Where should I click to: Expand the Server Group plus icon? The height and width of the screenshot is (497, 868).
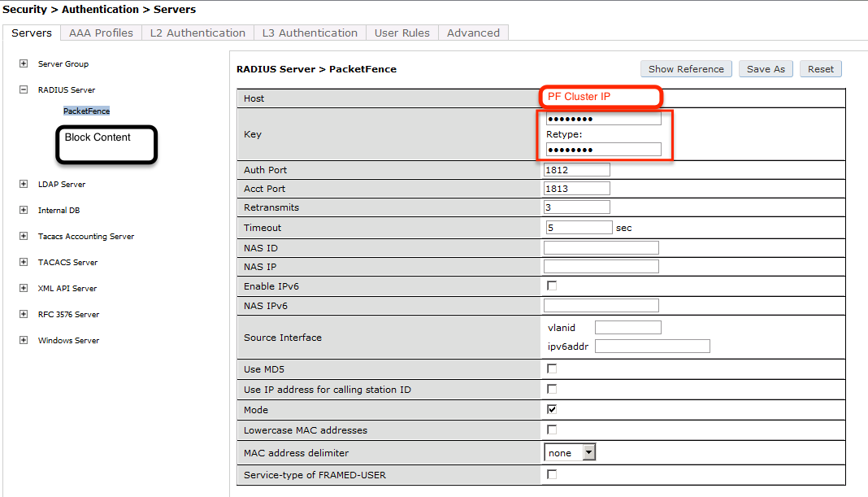point(24,63)
